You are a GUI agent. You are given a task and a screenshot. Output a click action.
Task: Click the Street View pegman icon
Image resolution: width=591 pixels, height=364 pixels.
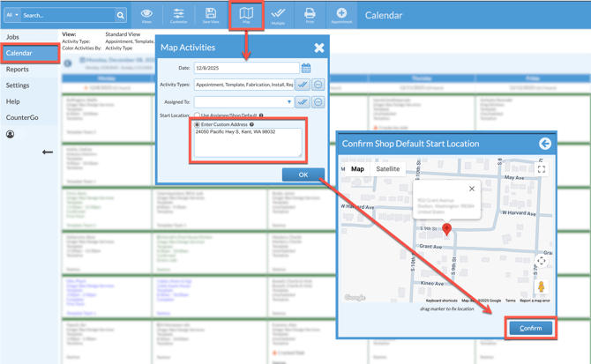point(542,286)
